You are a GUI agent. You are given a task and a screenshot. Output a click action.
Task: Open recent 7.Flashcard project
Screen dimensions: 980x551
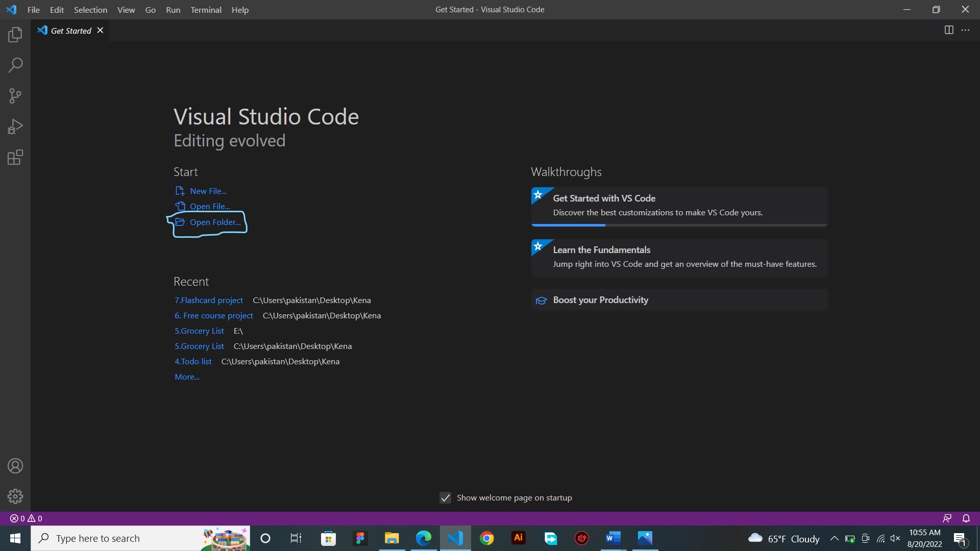point(209,300)
